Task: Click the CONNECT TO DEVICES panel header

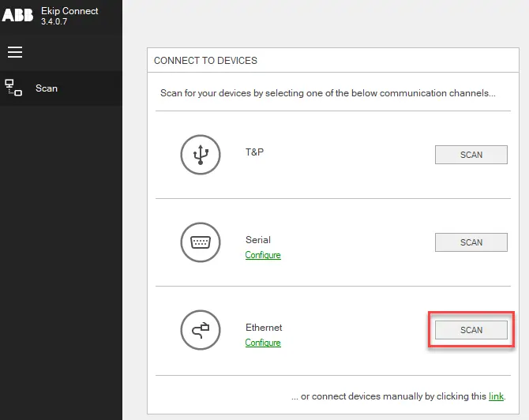Action: click(x=205, y=61)
